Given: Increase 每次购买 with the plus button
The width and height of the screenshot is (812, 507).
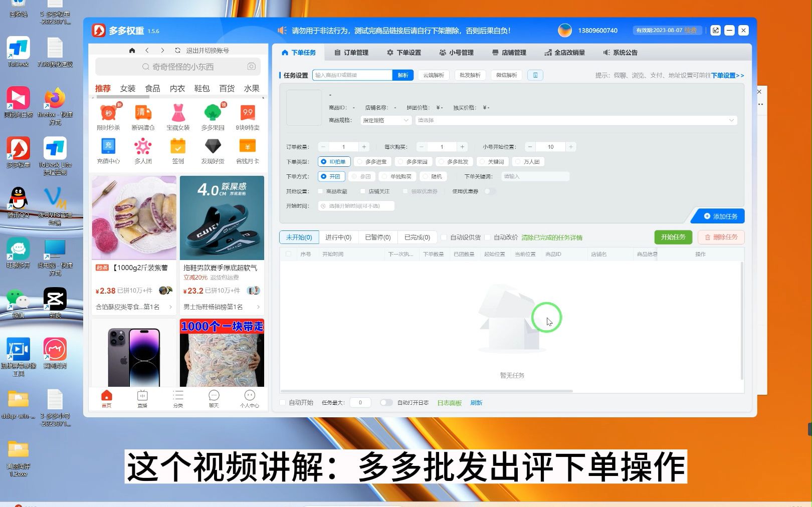Looking at the screenshot, I should pos(462,147).
